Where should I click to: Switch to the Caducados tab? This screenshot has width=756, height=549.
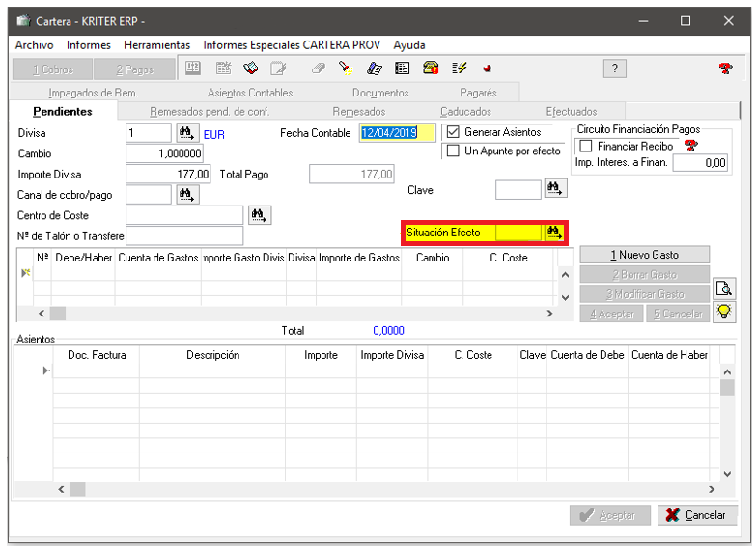point(465,112)
